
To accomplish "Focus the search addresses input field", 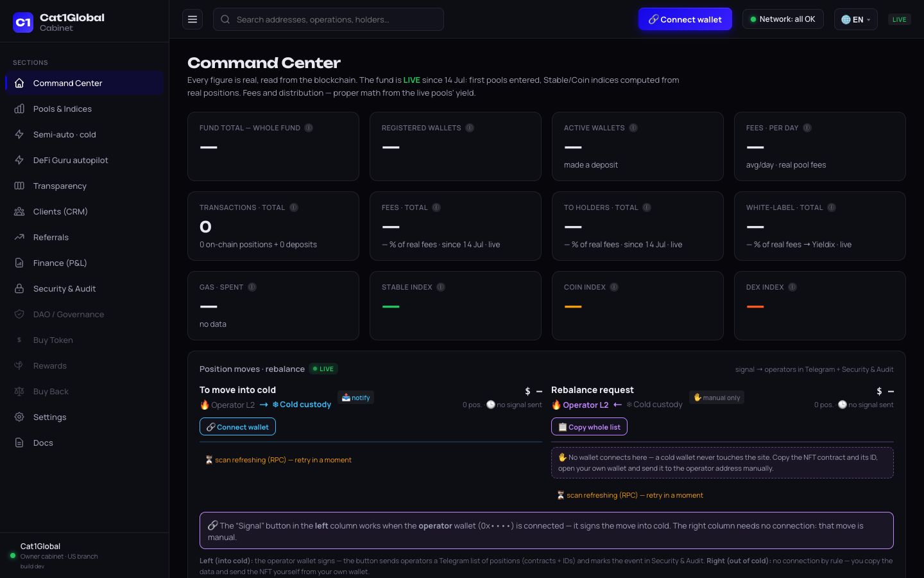I will pos(328,19).
